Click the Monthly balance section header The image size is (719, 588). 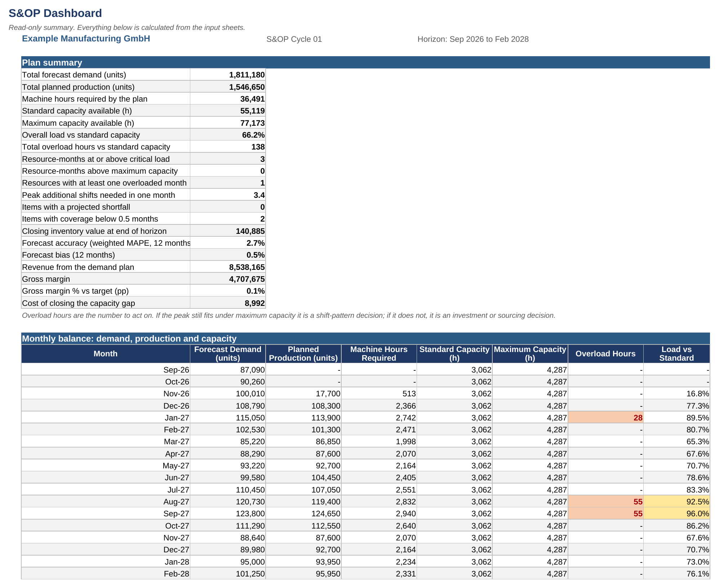click(365, 338)
